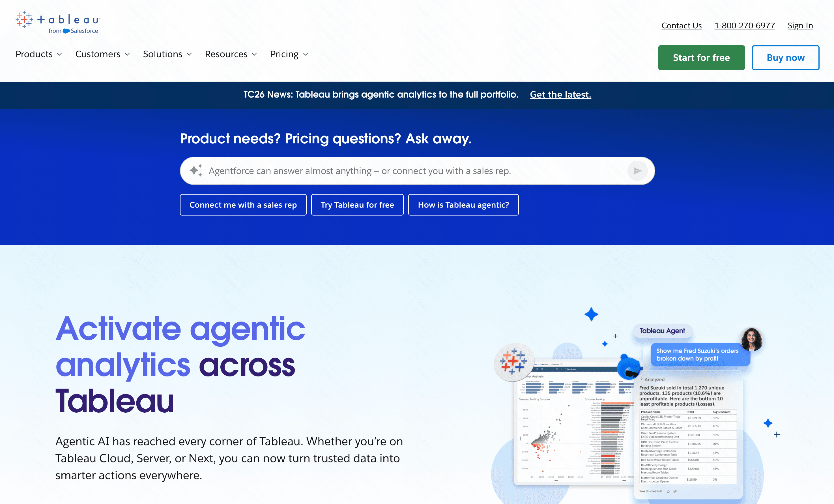
Task: Click the thumbs-up icon beside "Was this helpful?"
Action: 668,491
